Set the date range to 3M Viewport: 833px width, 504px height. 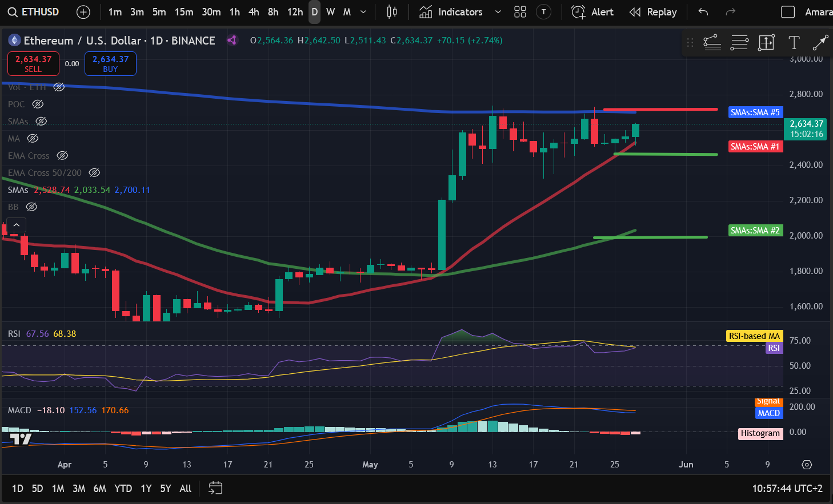[x=79, y=488]
